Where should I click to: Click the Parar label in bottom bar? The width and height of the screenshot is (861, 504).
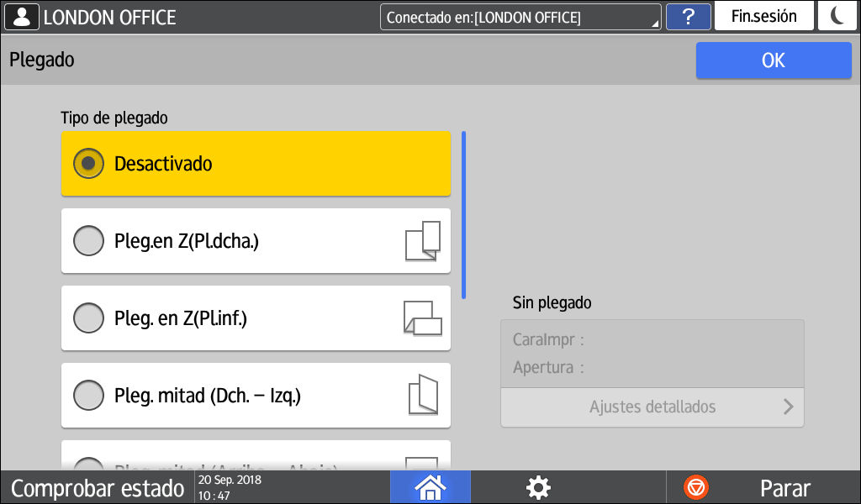point(784,488)
